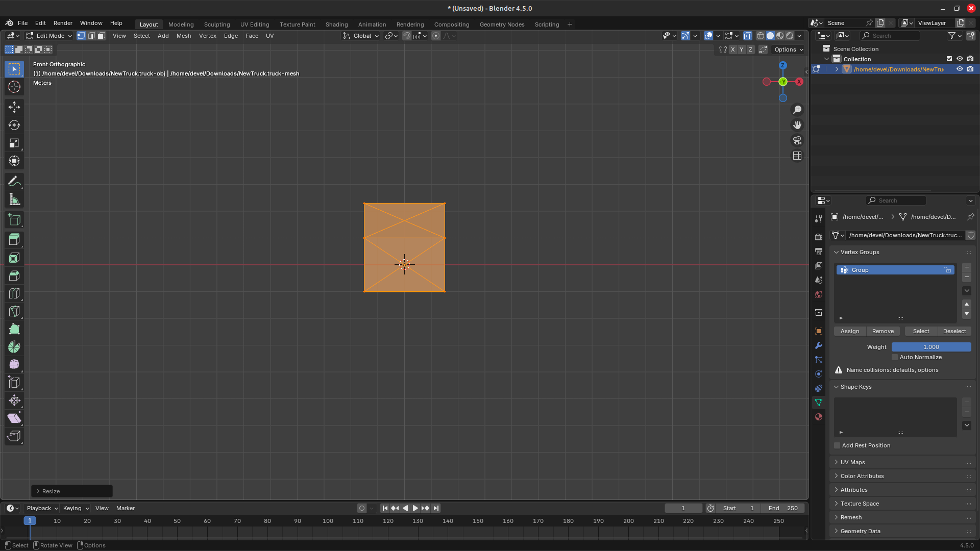Select the Measure tool
This screenshot has width=980, height=551.
[14, 200]
